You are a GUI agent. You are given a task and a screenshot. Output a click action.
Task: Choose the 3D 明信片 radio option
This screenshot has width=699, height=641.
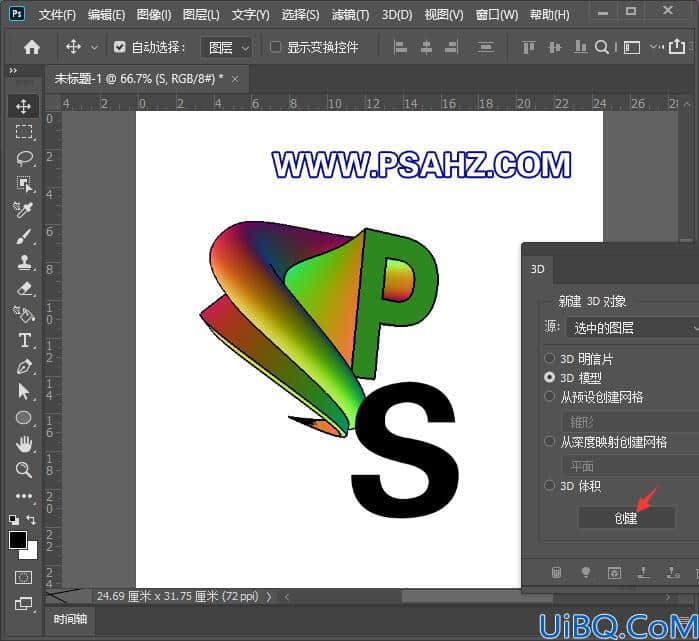tap(549, 358)
